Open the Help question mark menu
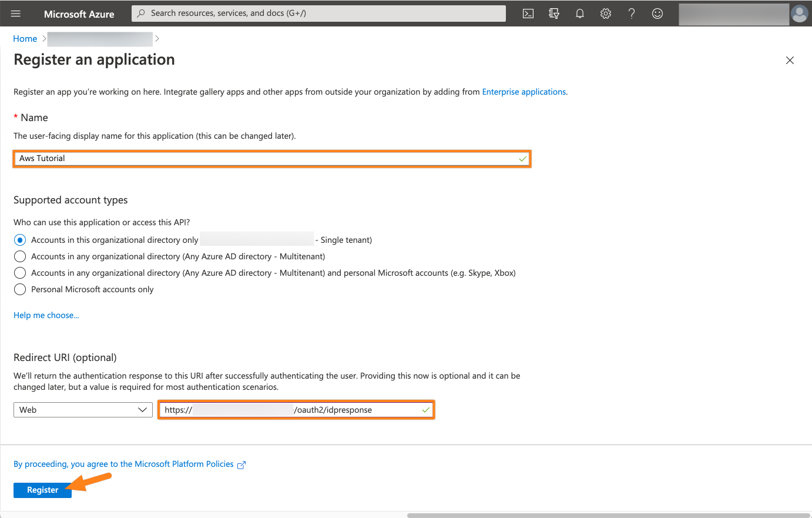 click(x=632, y=14)
